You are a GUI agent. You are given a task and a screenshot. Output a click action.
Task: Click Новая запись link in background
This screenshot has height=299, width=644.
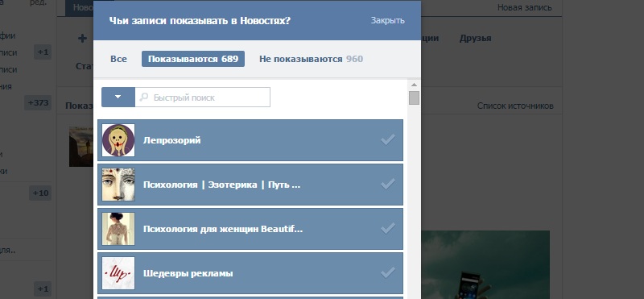coord(525,7)
